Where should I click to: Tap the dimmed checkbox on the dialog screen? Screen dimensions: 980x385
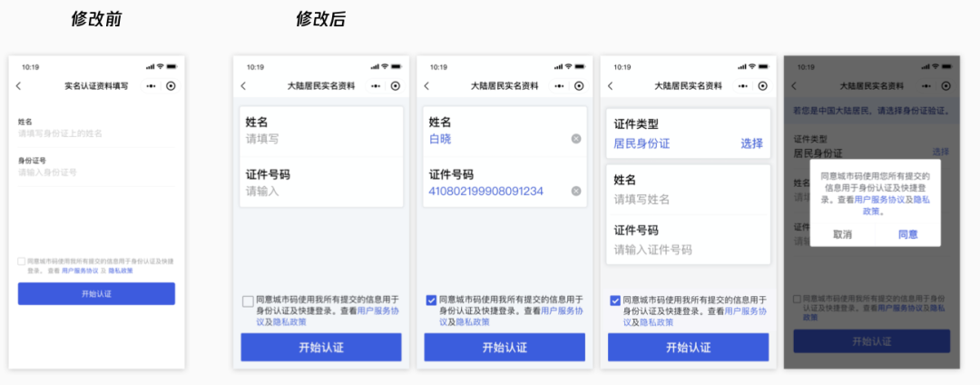tap(797, 300)
